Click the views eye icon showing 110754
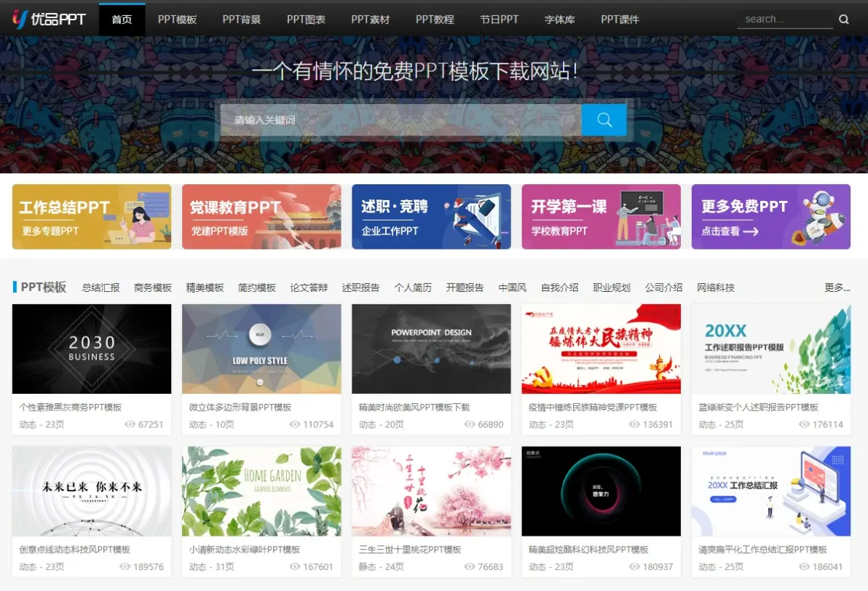This screenshot has width=868, height=591. click(x=295, y=424)
